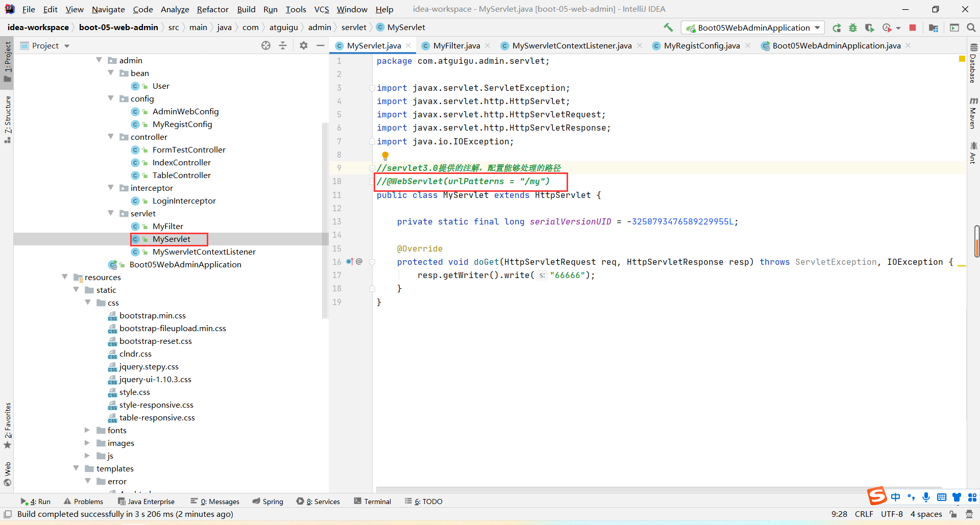Click the Build Project hammer icon
Screen dimensions: 980x525
(x=668, y=28)
